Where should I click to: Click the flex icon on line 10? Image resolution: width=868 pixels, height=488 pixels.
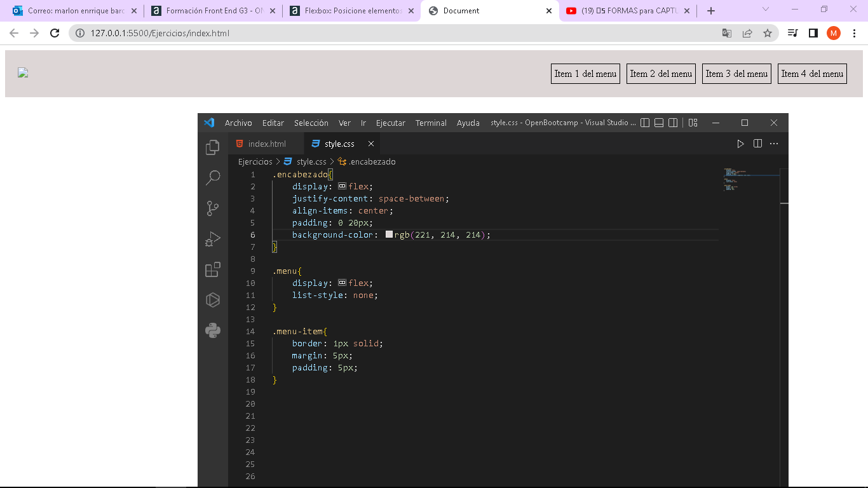click(342, 283)
